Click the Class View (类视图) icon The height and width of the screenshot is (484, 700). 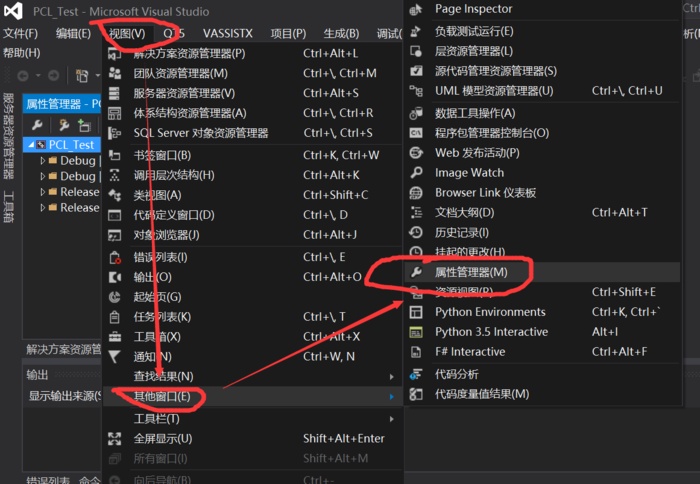[x=115, y=195]
